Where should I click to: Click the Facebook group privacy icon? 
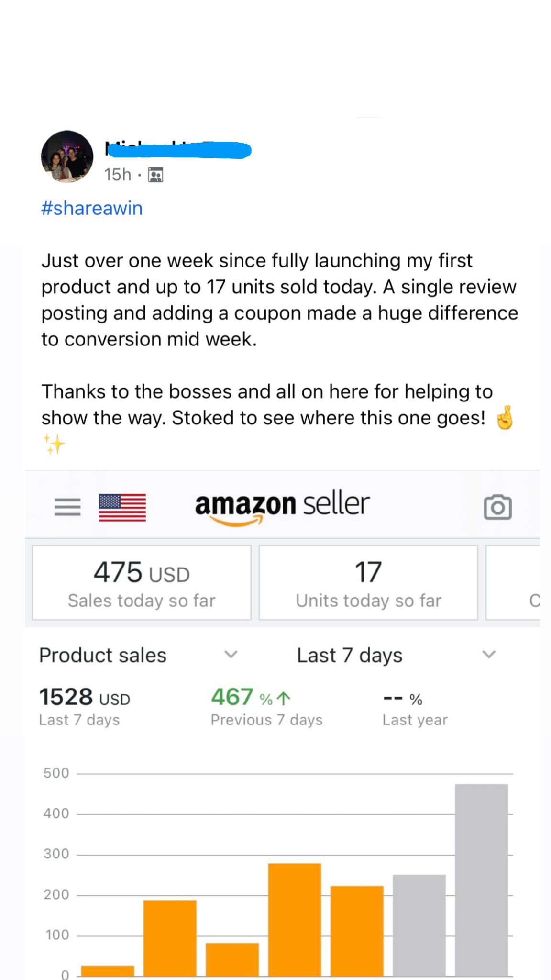(155, 174)
